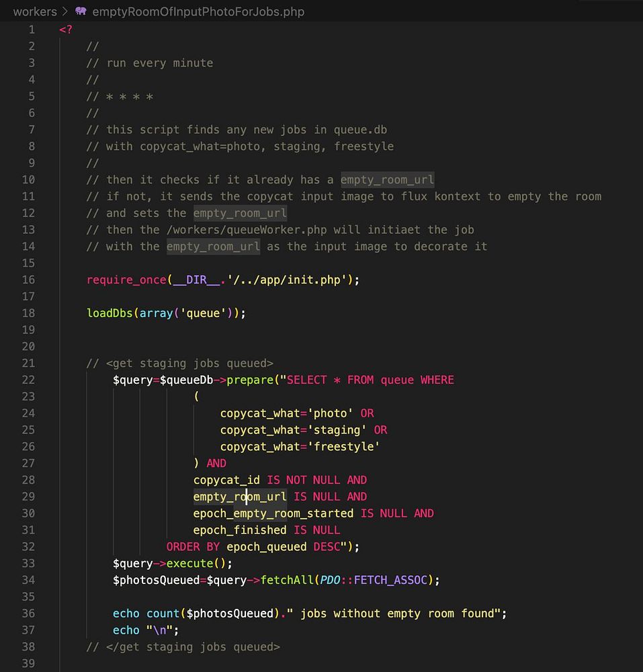Click the "prepare" method call
The width and height of the screenshot is (643, 672).
250,380
